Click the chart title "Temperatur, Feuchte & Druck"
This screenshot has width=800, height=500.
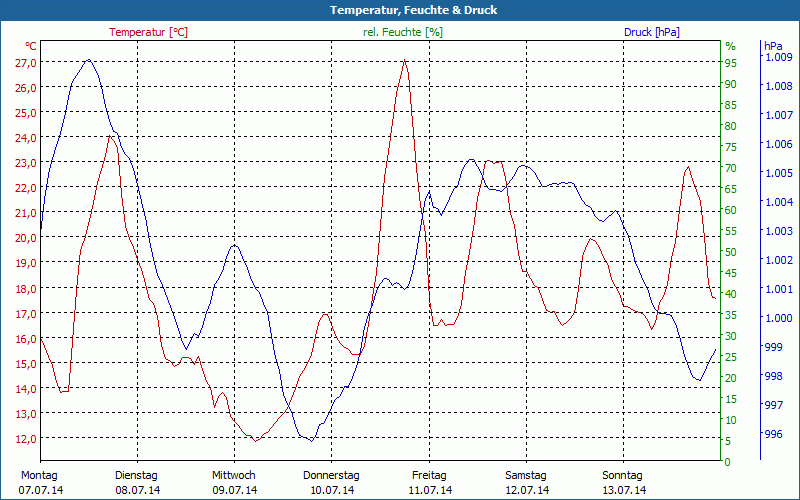(x=400, y=10)
